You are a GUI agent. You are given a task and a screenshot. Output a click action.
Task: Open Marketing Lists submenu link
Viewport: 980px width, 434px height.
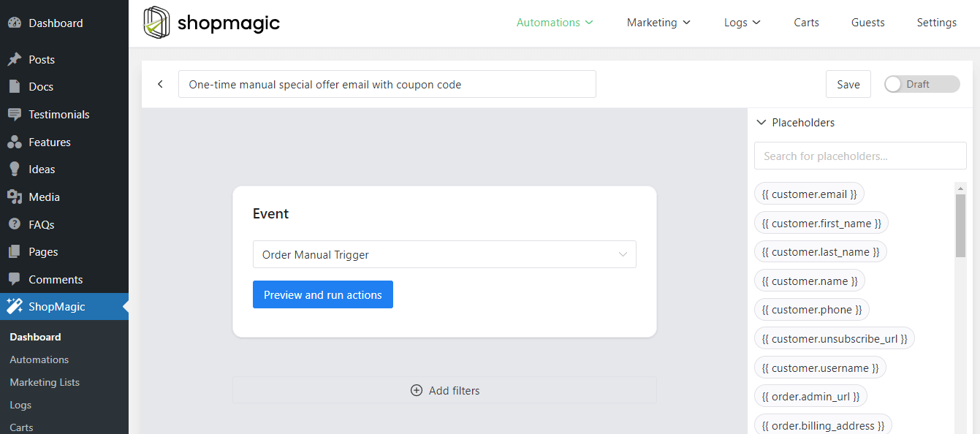45,382
